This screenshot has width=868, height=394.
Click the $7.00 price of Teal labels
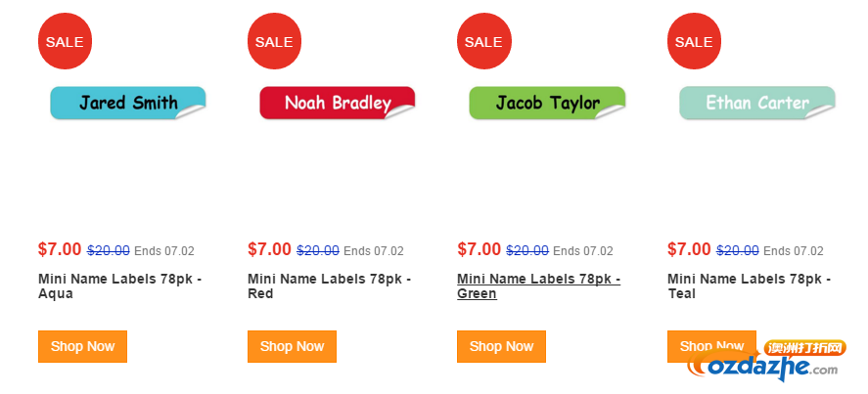point(689,249)
